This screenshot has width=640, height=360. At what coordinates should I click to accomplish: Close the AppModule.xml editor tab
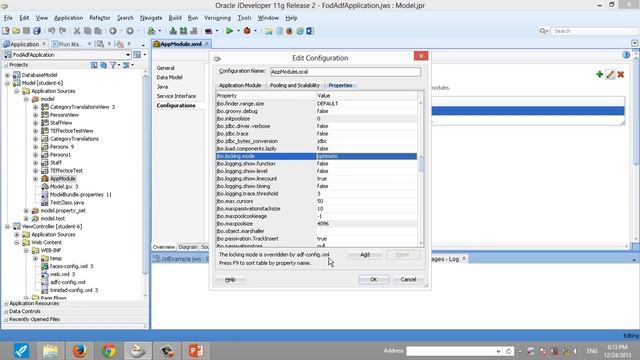coord(207,44)
